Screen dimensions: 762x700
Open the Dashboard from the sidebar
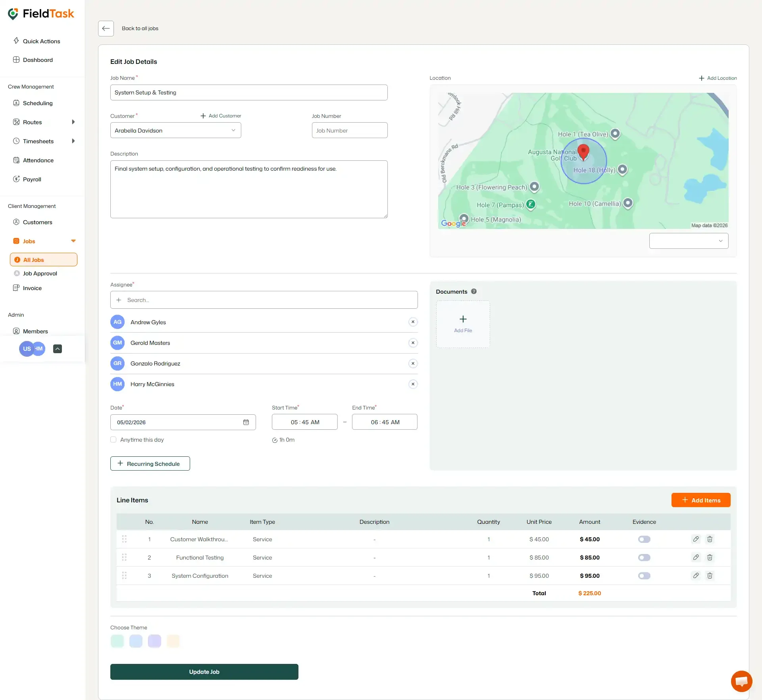coord(38,60)
